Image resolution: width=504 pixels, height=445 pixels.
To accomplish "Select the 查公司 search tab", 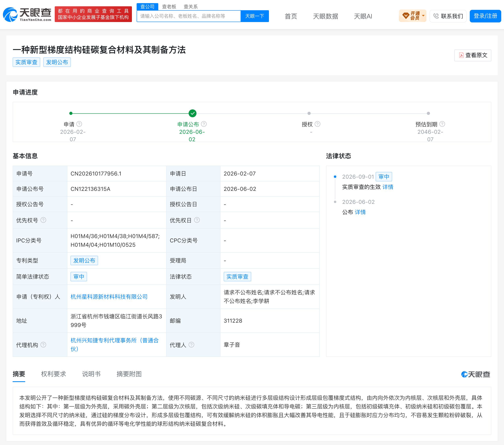I will (147, 7).
